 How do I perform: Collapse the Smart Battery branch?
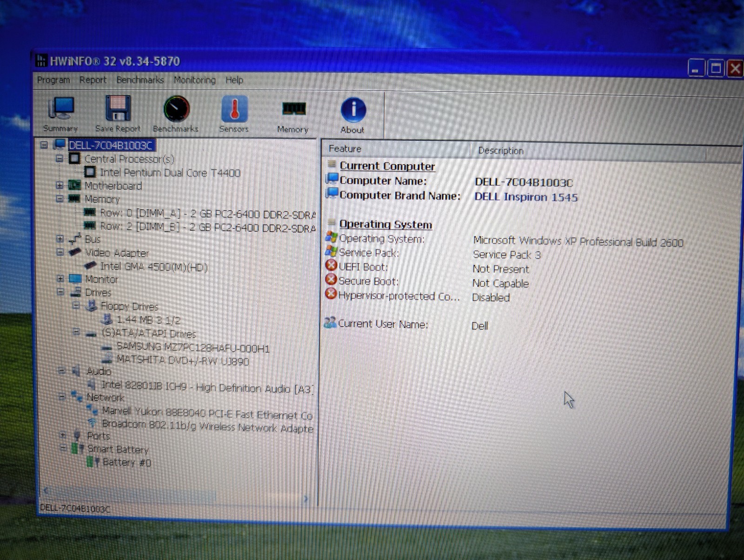pyautogui.click(x=63, y=448)
